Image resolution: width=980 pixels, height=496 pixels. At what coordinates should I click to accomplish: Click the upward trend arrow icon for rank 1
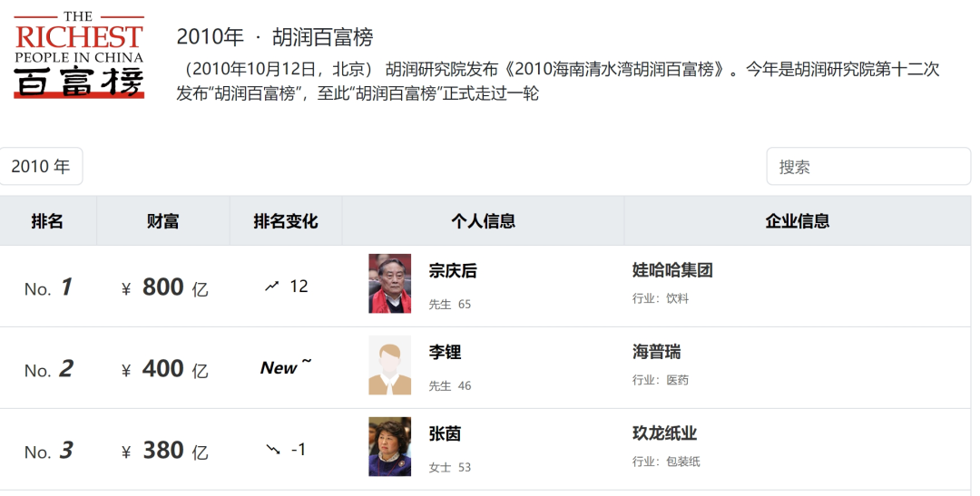tap(271, 287)
